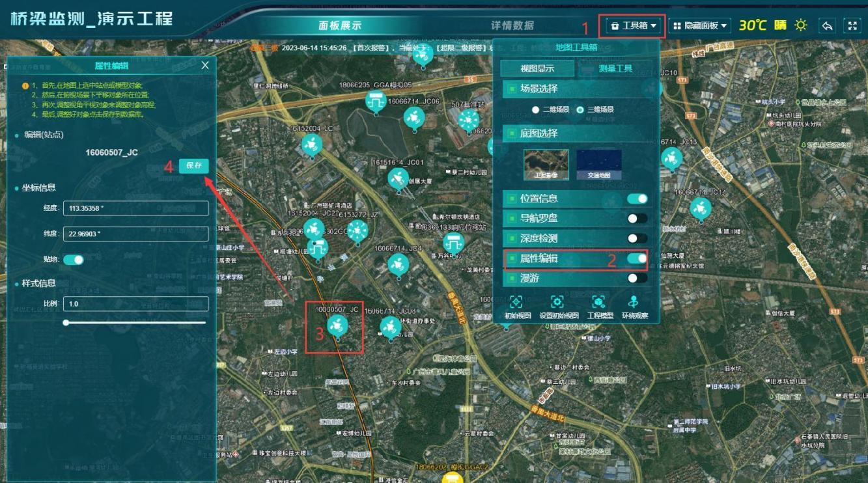Toggle the 位置信息 switch off
Screen dimensions: 868x483
[x=637, y=199]
